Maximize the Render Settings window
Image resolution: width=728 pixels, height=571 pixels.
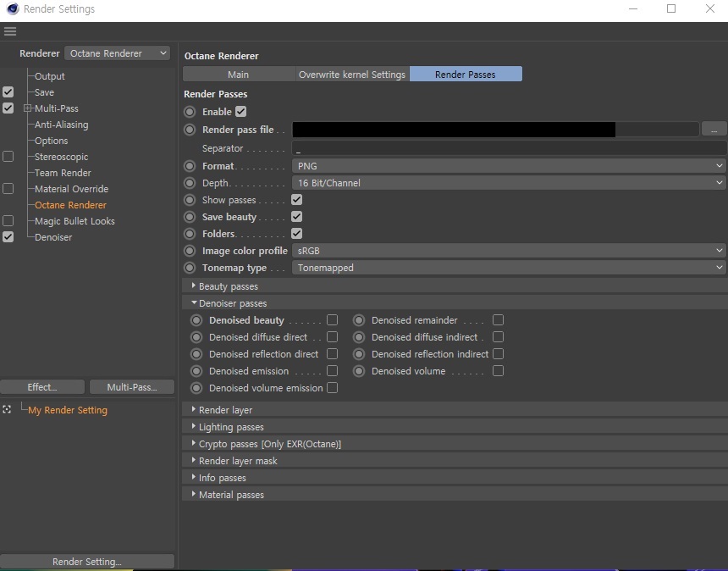point(671,8)
